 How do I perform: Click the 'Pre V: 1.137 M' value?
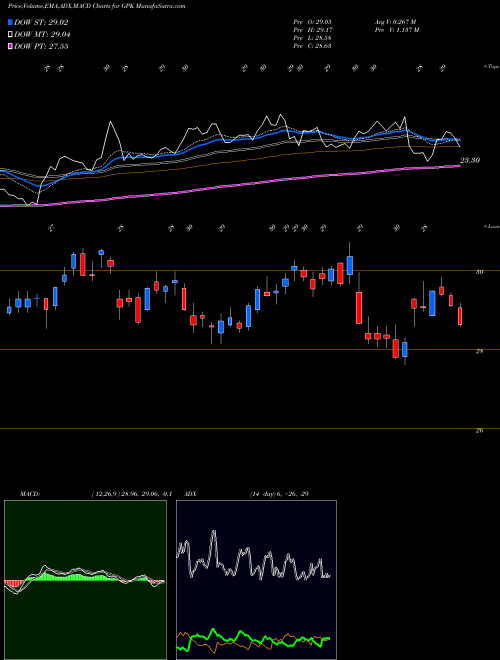(x=396, y=30)
